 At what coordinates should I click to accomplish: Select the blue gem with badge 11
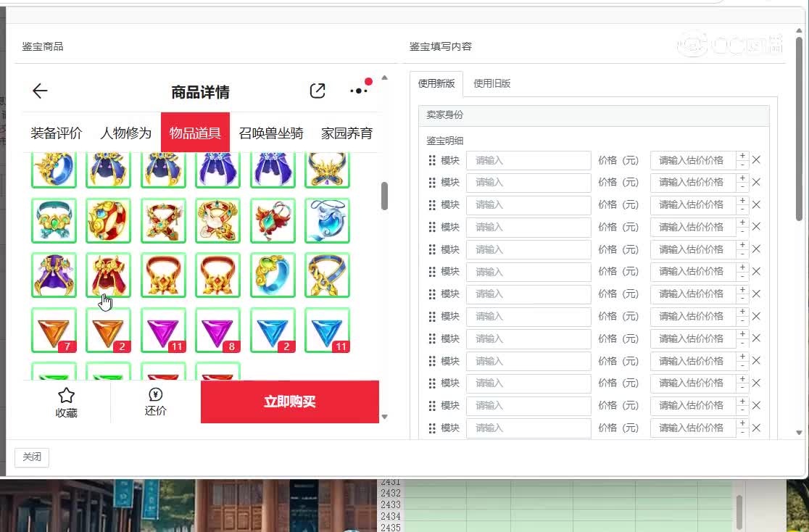pyautogui.click(x=327, y=331)
